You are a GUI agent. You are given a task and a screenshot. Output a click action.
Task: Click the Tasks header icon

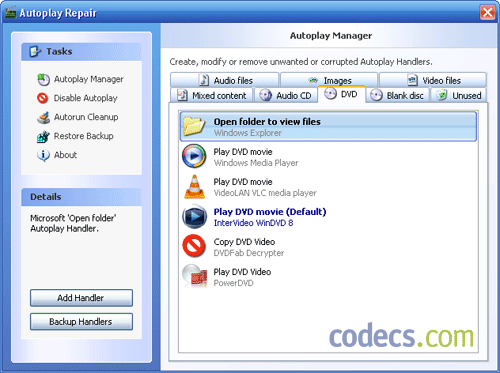[35, 51]
